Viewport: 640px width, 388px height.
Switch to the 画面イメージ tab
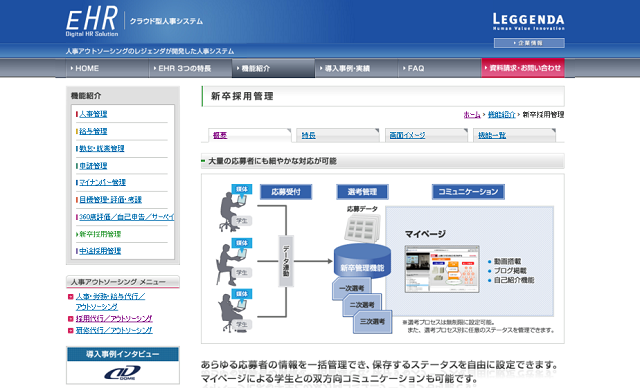click(407, 135)
